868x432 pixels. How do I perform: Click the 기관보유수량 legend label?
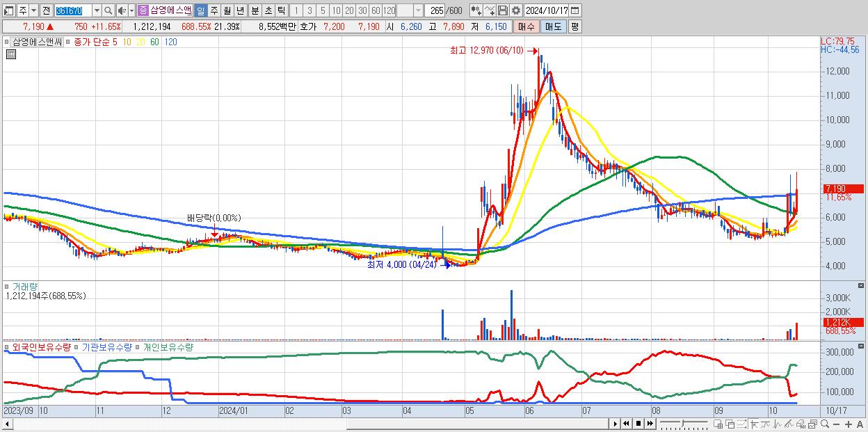pos(107,346)
